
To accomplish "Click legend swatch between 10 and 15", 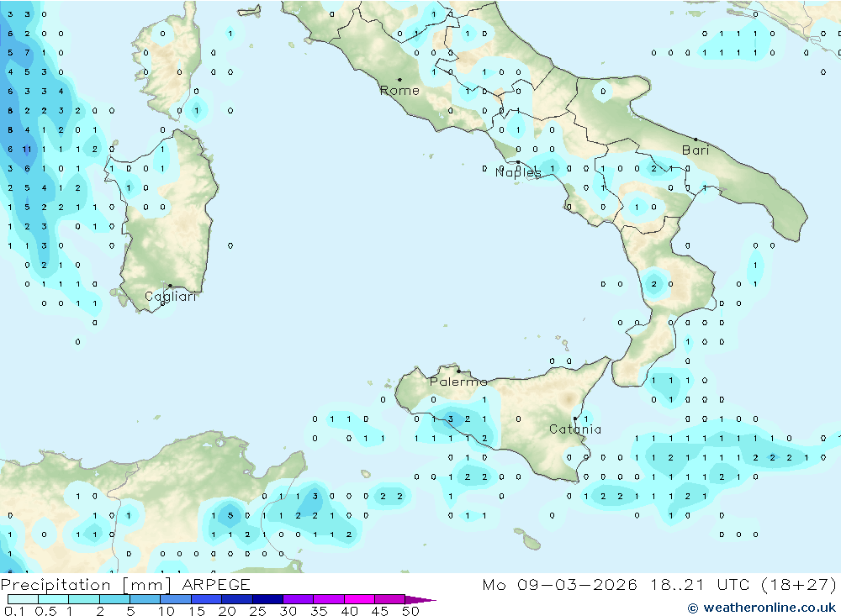I will (176, 599).
